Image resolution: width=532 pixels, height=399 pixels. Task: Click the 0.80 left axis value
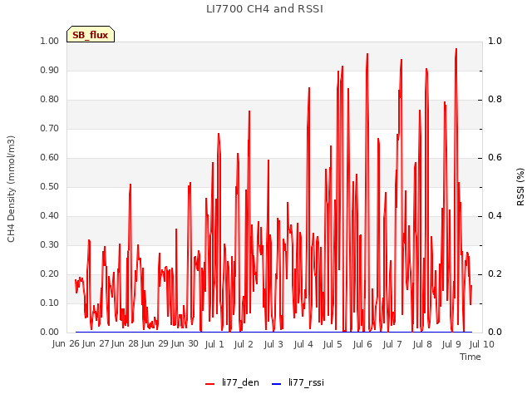[x=49, y=100]
